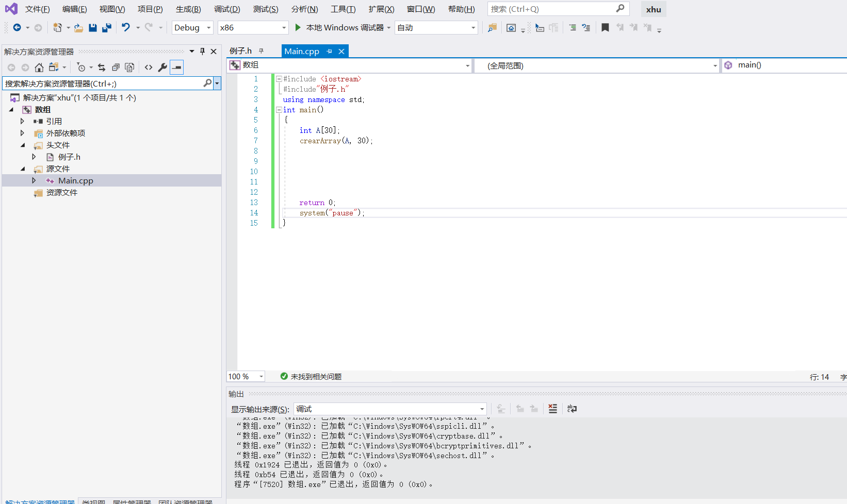Collapse the 头文件 folder node
Screen dimensions: 847x504
pyautogui.click(x=22, y=145)
